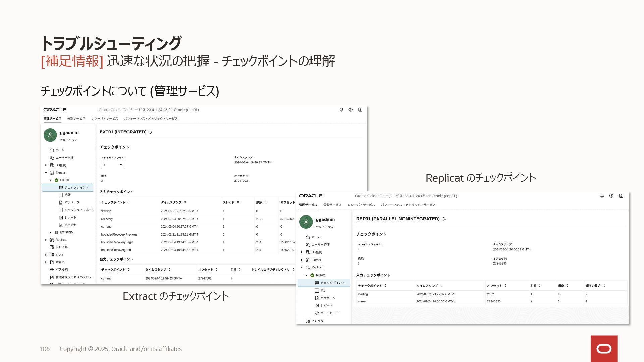
Task: Expand the DB接続 node in Extract sidebar
Action: click(x=46, y=165)
